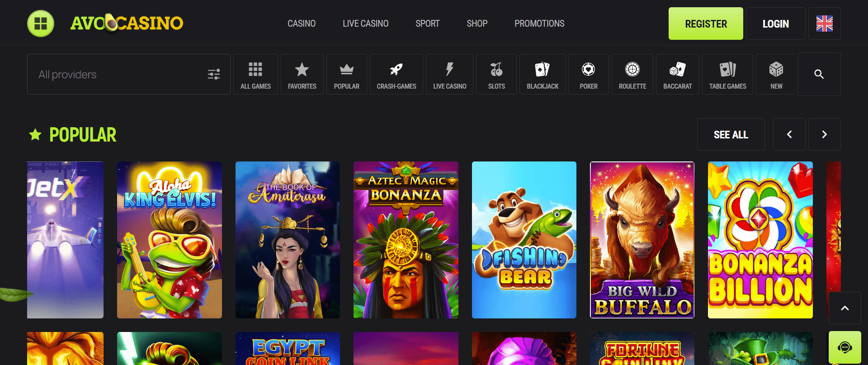Open the Slots cherry category

(496, 75)
